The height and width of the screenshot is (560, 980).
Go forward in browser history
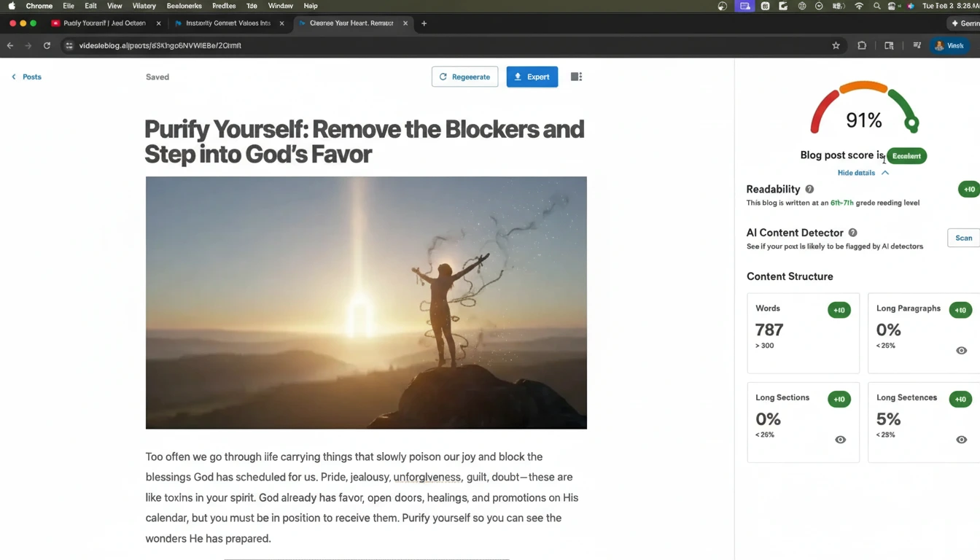point(28,45)
